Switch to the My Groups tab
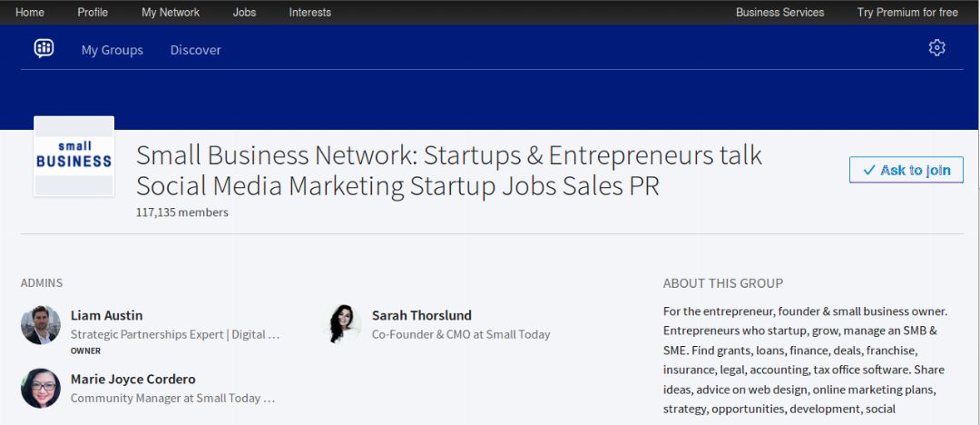The height and width of the screenshot is (425, 980). tap(113, 50)
